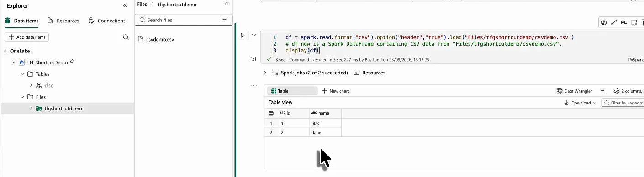This screenshot has height=177, width=644.
Task: Click the execution status line text
Action: click(x=352, y=60)
